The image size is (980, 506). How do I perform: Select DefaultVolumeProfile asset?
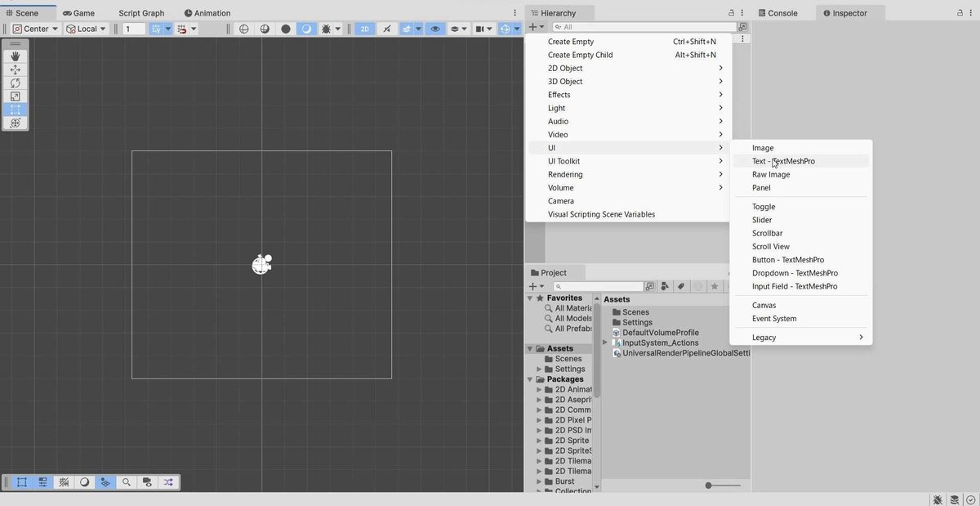click(x=656, y=333)
